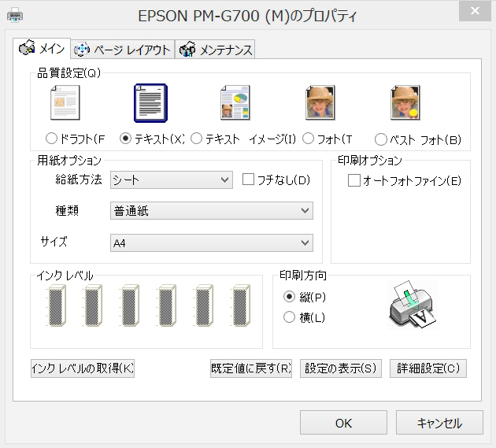Click the Photo quality portrait icon
496x448 pixels.
coord(320,103)
